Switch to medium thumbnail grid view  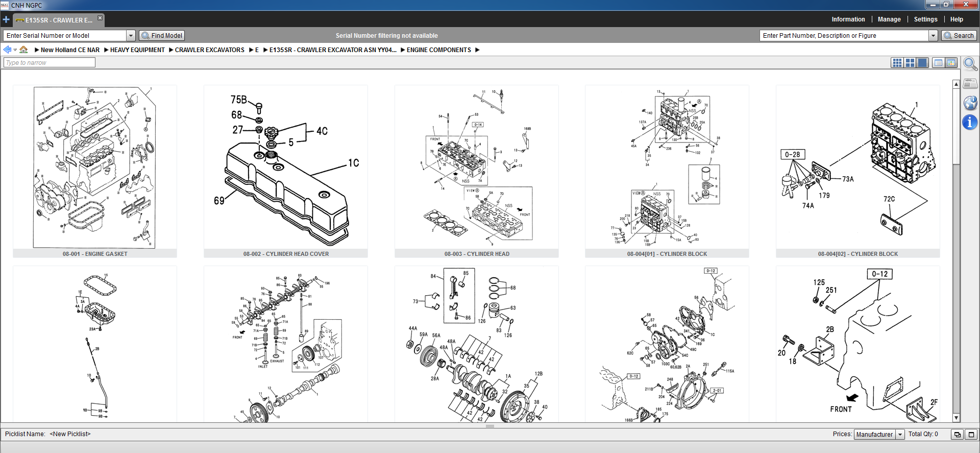(x=910, y=63)
